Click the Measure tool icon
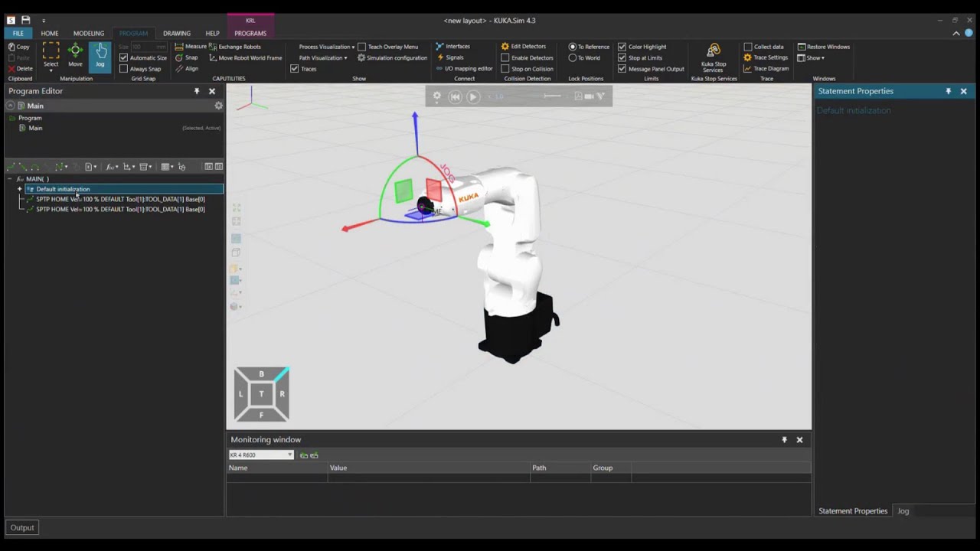The height and width of the screenshot is (551, 980). [178, 47]
